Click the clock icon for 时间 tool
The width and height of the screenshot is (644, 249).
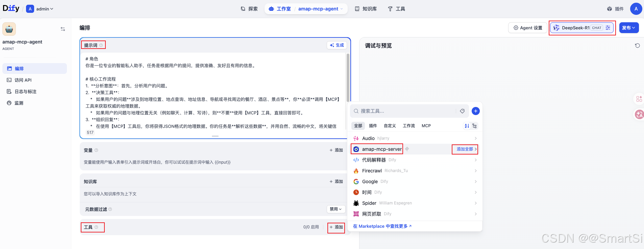pos(356,192)
